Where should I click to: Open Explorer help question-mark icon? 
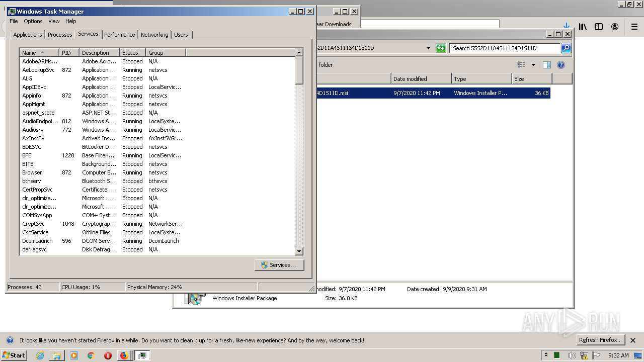pyautogui.click(x=561, y=65)
